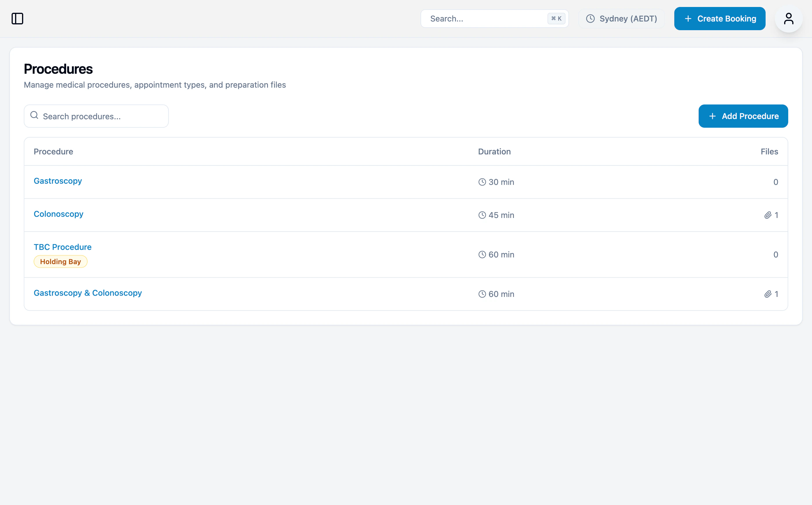Screen dimensions: 812x505
Task: Focus the global Search field
Action: tap(484, 19)
